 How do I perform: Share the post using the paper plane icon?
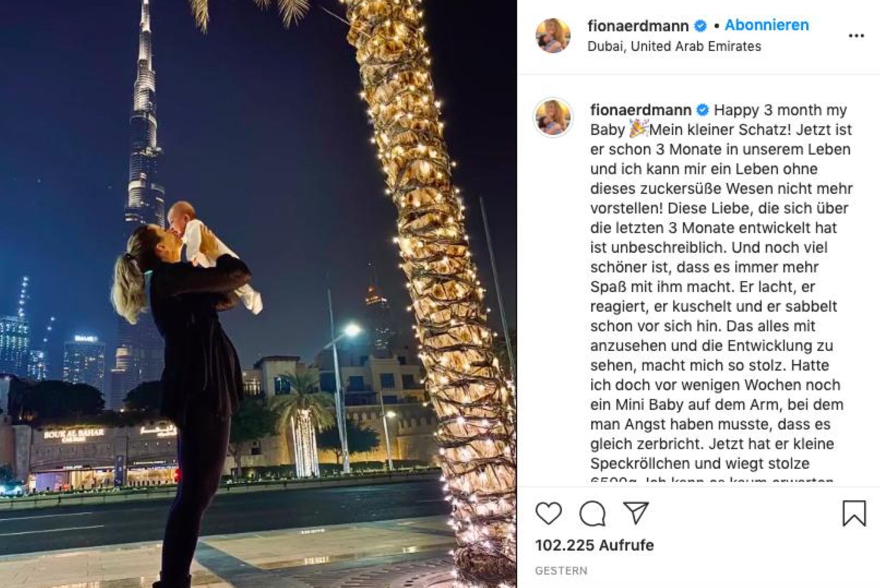[x=637, y=512]
